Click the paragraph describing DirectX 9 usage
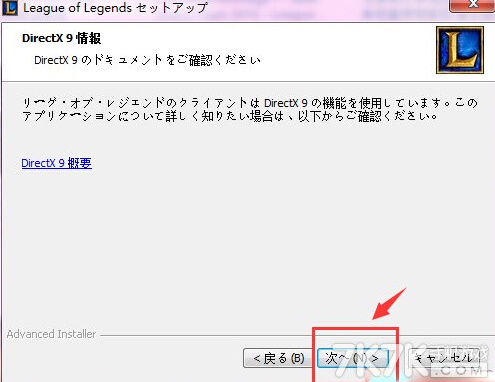This screenshot has width=495, height=382. click(x=250, y=109)
